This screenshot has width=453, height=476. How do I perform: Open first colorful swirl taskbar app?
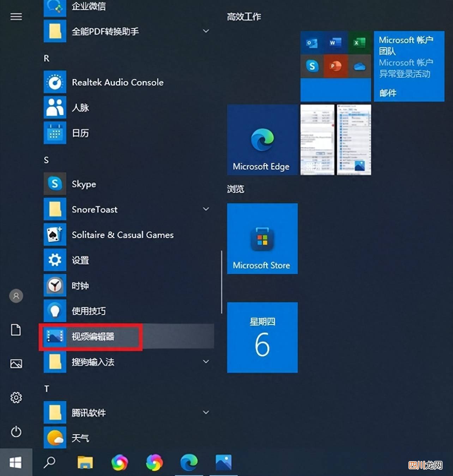tap(120, 462)
